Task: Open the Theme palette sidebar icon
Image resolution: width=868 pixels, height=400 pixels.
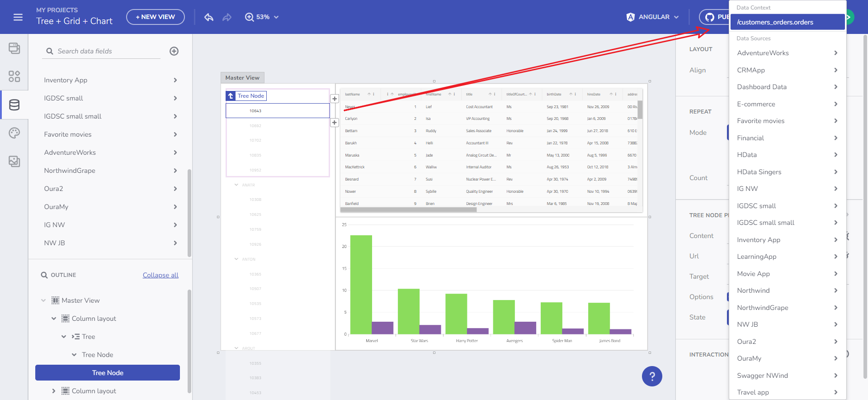Action: (14, 133)
